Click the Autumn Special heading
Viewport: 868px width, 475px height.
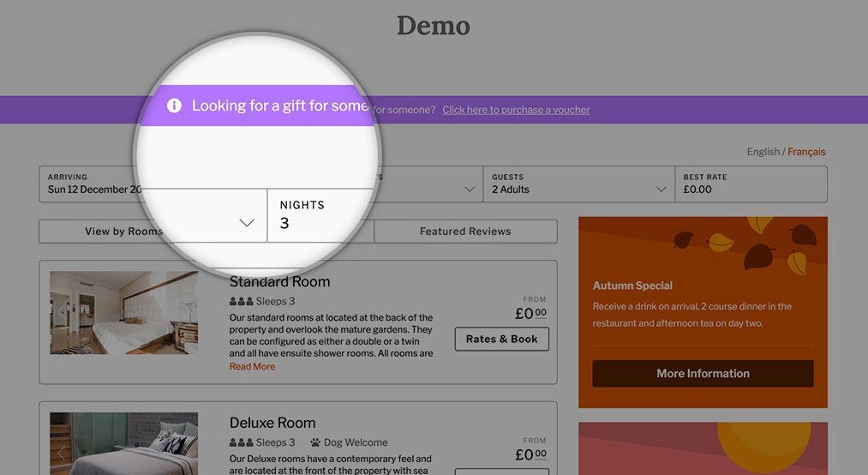632,286
